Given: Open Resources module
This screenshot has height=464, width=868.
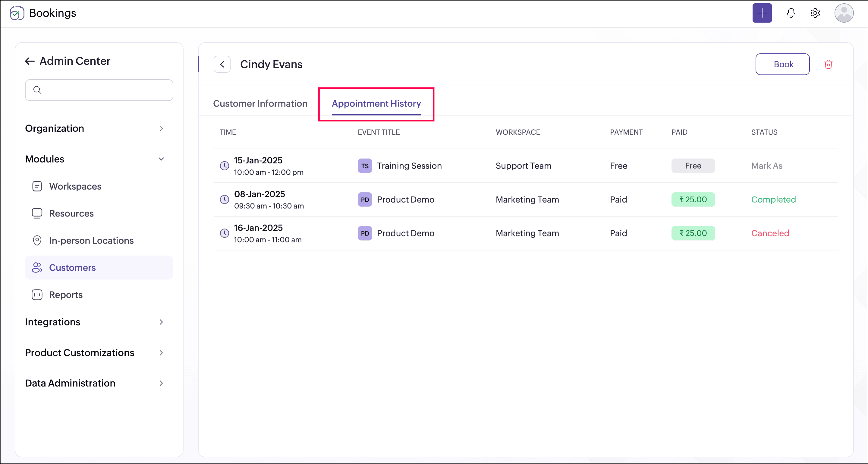Looking at the screenshot, I should [x=99, y=213].
